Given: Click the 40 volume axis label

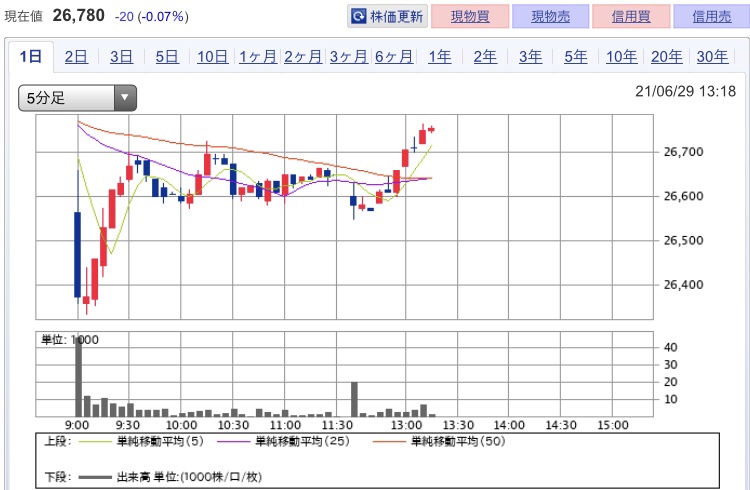Looking at the screenshot, I should pos(671,347).
